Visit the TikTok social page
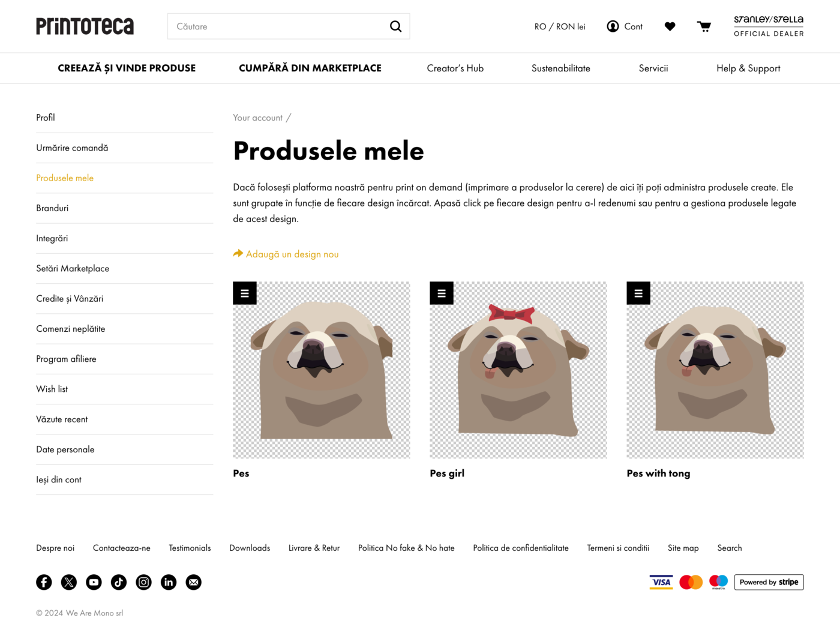The image size is (840, 636). (x=119, y=582)
